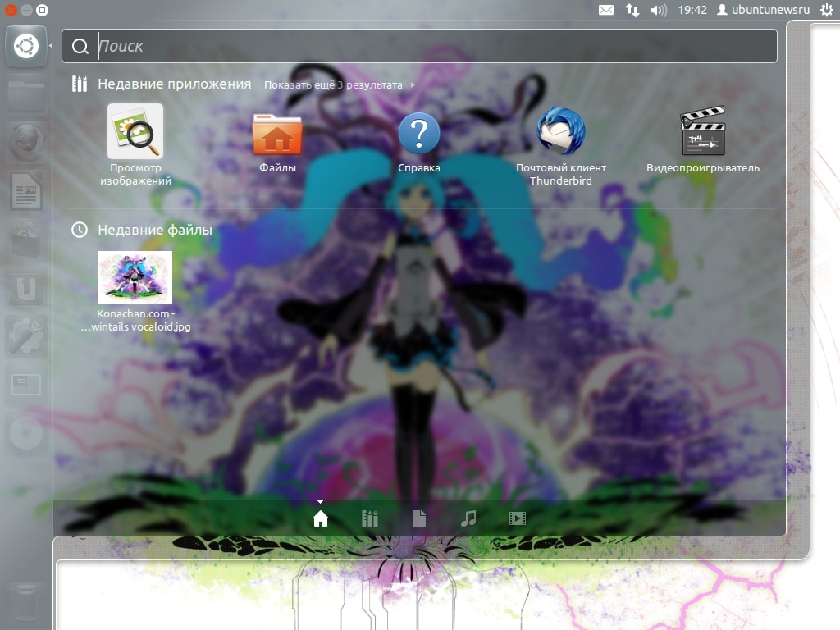Open the Konachan.com vocaloid.jpg thumbnail
Viewport: 840px width, 630px height.
(x=135, y=277)
